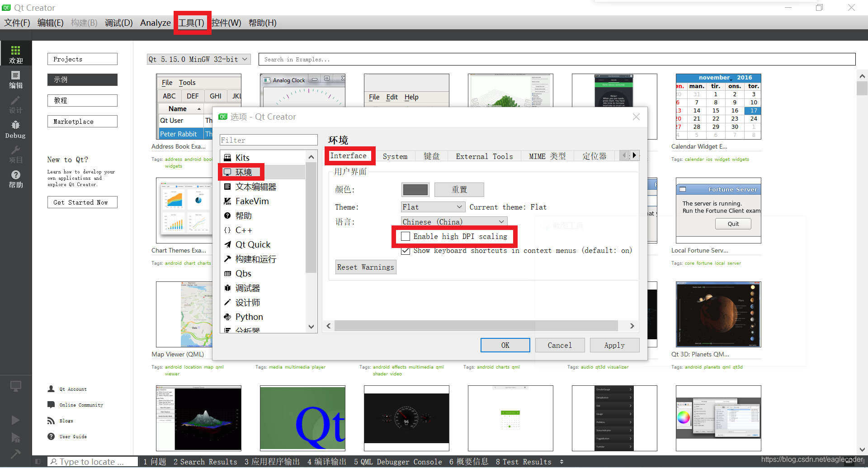Screen dimensions: 868x468
Task: Open the 教程 Tutorials page button
Action: click(x=82, y=100)
